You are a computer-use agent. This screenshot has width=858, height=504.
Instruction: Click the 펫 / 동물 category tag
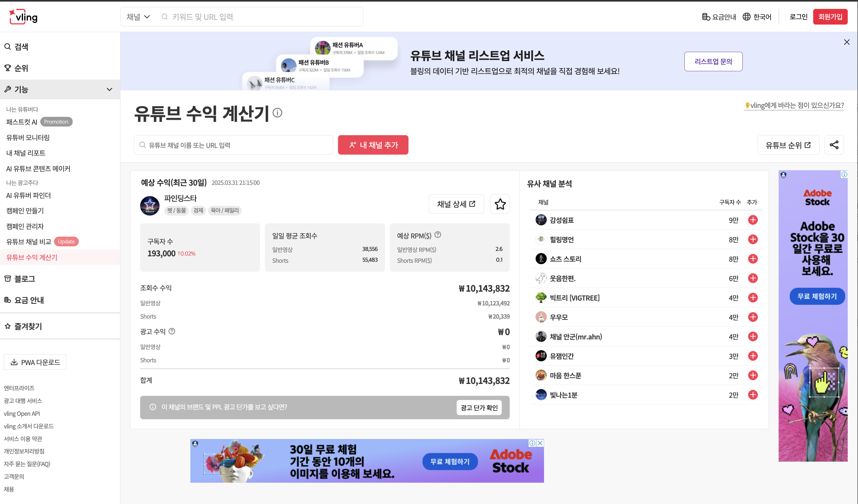tap(176, 210)
